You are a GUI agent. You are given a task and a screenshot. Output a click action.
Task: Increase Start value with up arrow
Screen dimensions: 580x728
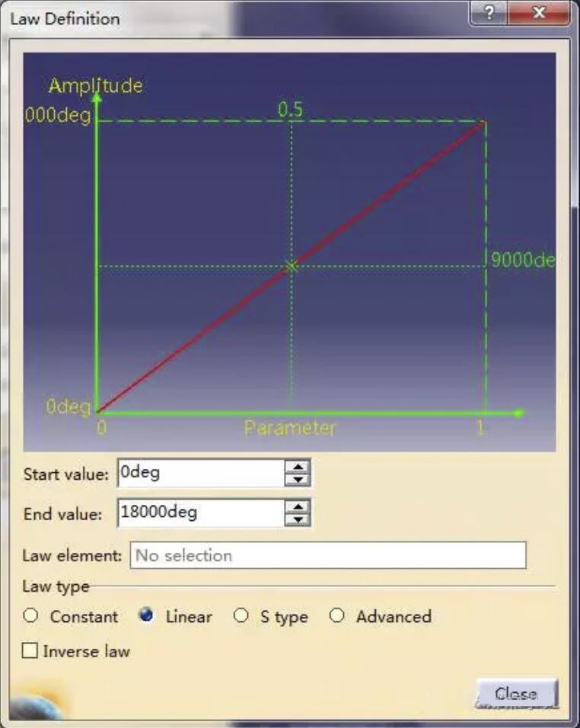[298, 467]
